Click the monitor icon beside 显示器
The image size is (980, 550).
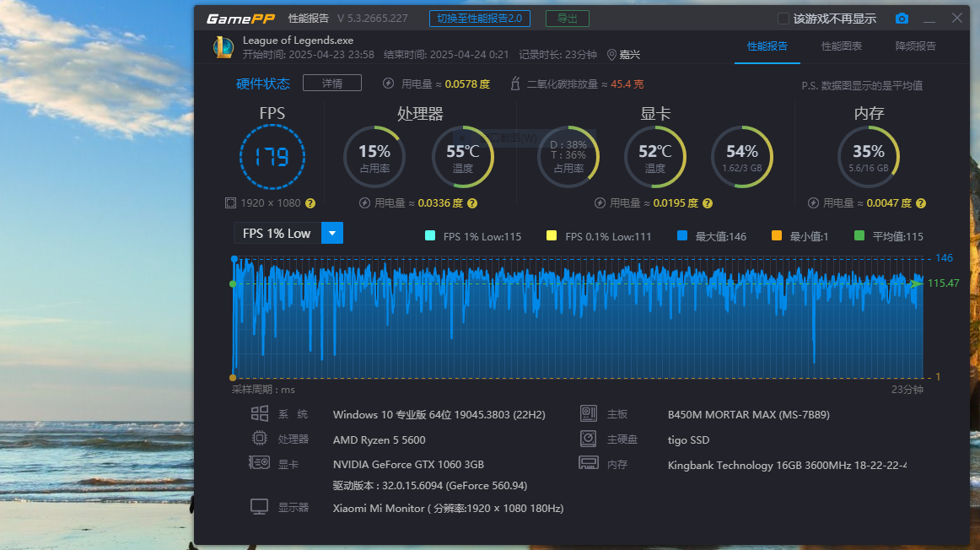pos(260,507)
